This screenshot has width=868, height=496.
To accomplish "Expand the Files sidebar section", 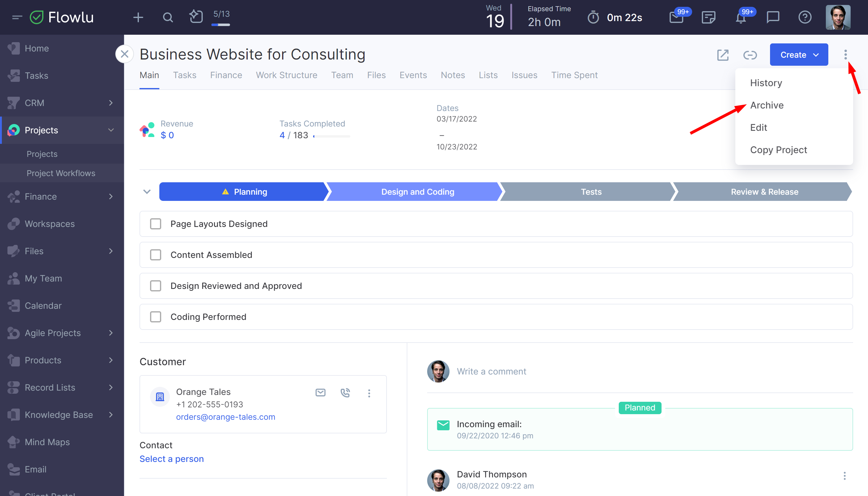I will pyautogui.click(x=111, y=251).
